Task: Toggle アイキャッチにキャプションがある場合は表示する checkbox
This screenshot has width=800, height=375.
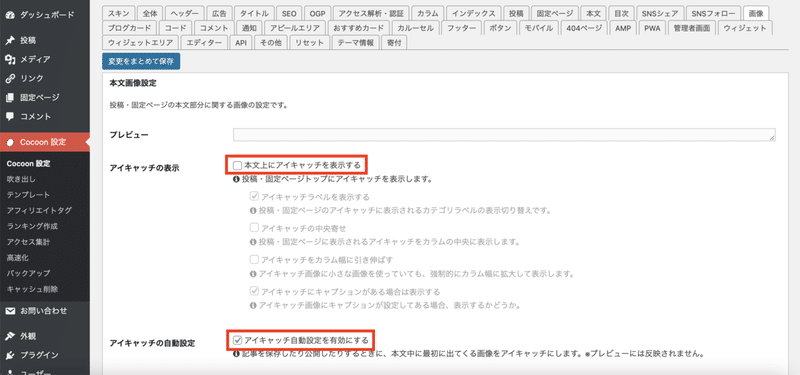Action: tap(254, 292)
